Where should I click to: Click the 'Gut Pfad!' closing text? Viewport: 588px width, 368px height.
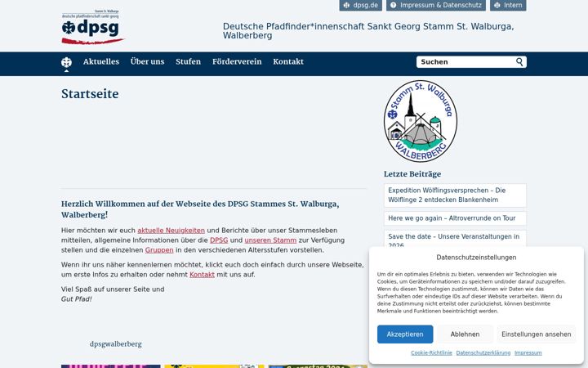[x=76, y=299]
